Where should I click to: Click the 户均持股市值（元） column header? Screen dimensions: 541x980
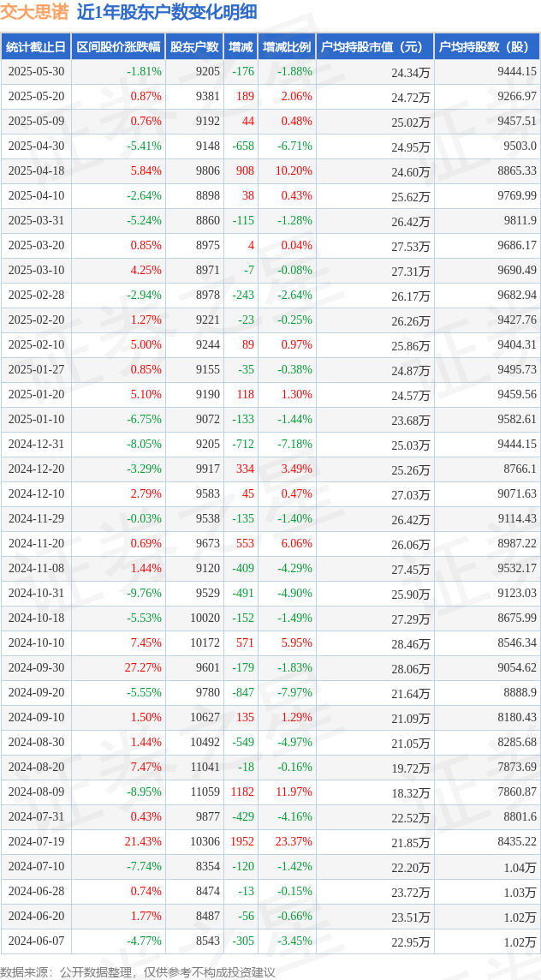[x=375, y=46]
